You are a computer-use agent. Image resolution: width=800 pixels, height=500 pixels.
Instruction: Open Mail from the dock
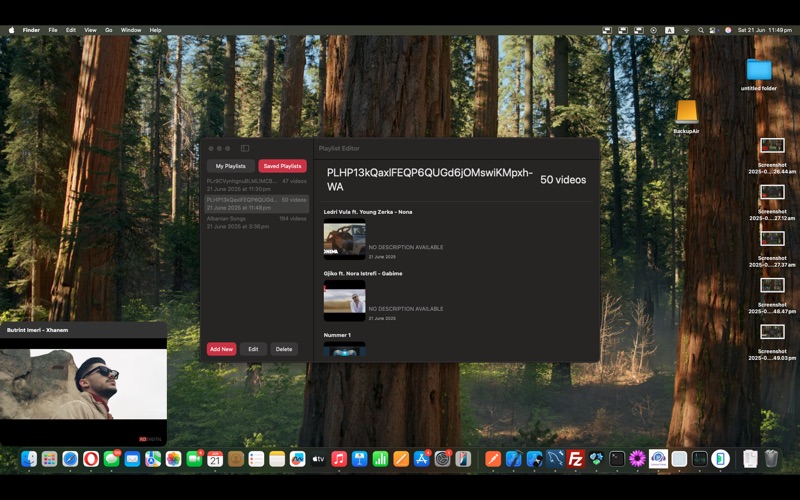pos(132,459)
